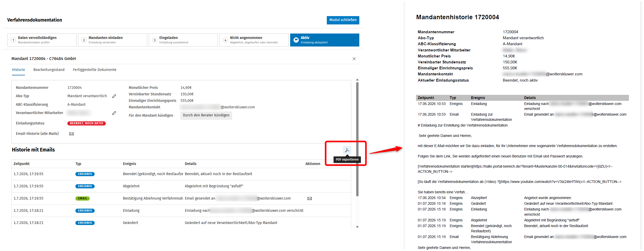
Task: Select step 2 Mandanten einladen
Action: [113, 40]
